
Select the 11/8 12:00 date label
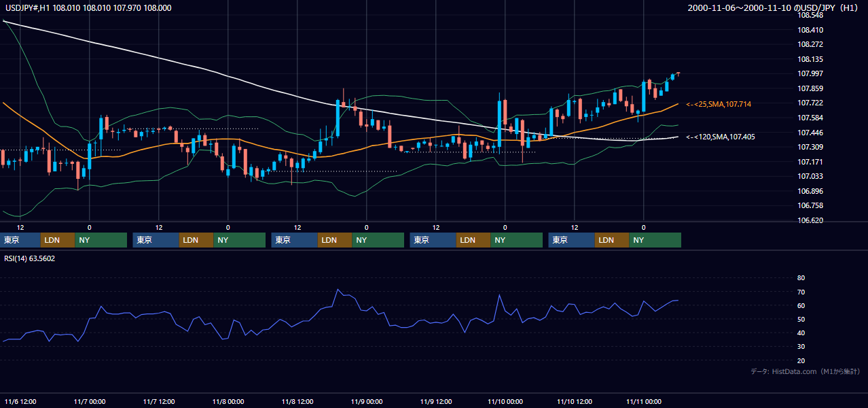[297, 402]
